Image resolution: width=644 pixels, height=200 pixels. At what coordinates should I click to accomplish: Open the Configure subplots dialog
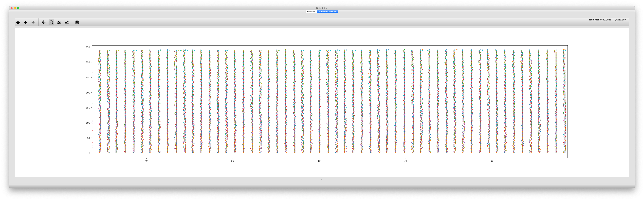pos(59,22)
